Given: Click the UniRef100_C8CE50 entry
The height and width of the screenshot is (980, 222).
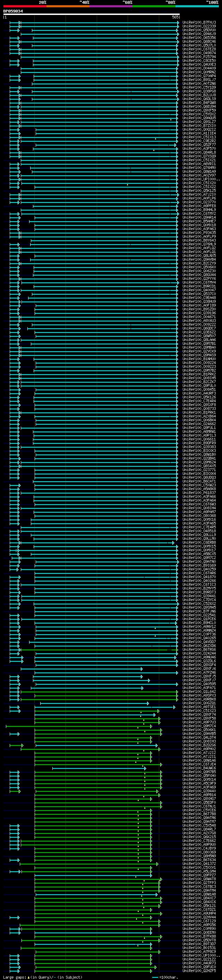Looking at the screenshot, I should pos(199,60).
